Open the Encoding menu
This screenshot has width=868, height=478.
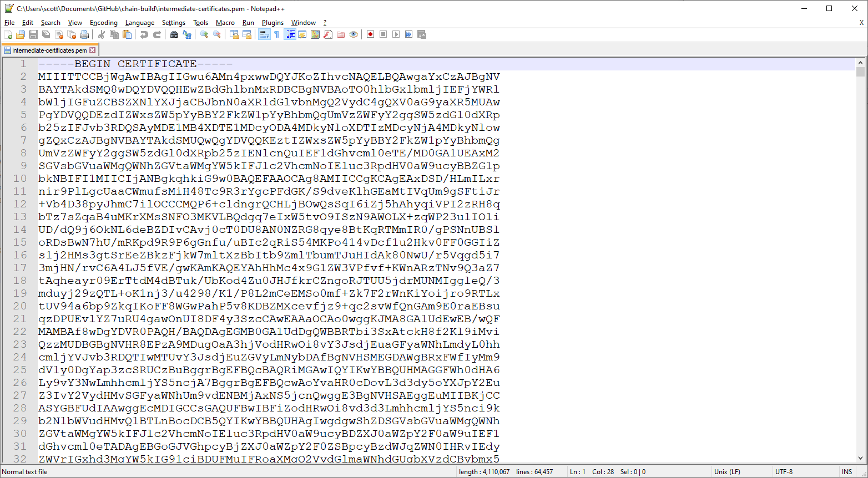point(104,23)
